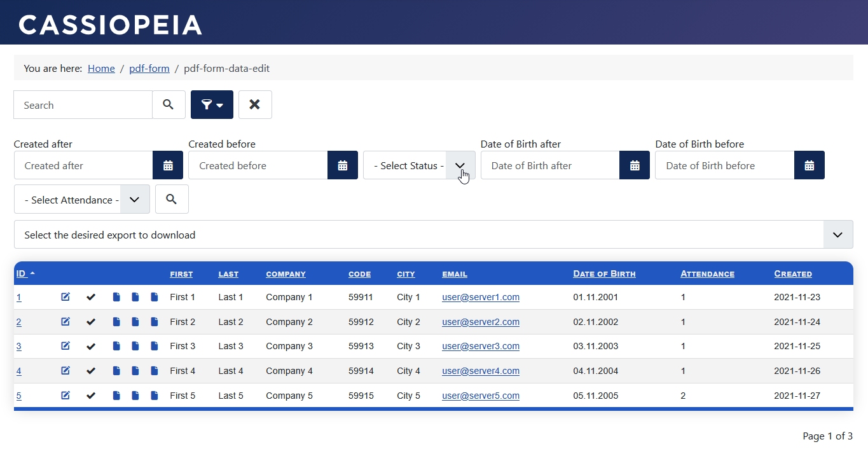This screenshot has height=449, width=868.
Task: Click the CASSIOPEIA site logo
Action: tap(110, 25)
